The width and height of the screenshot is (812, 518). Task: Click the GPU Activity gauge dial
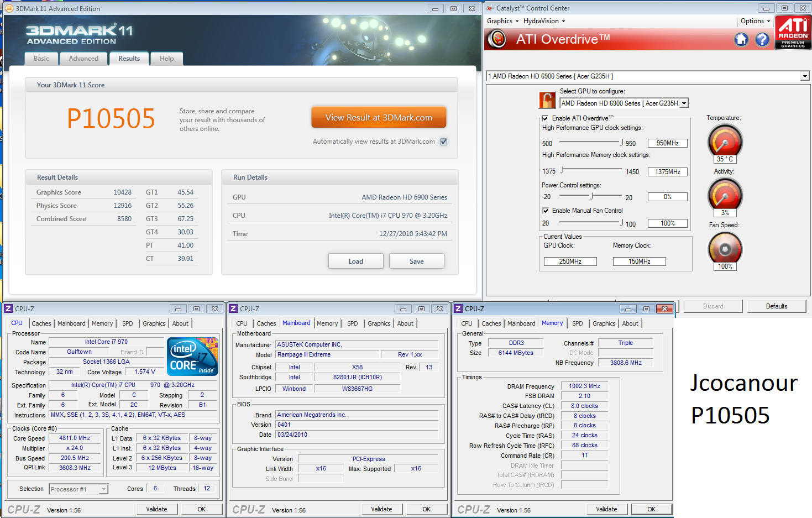pyautogui.click(x=725, y=195)
